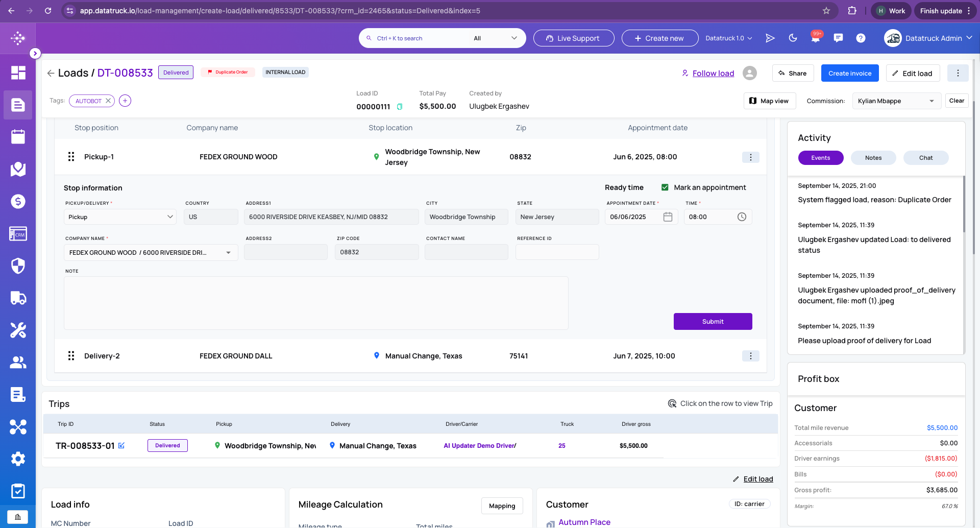The width and height of the screenshot is (980, 528).
Task: Toggle dark mode moon icon
Action: pos(793,38)
